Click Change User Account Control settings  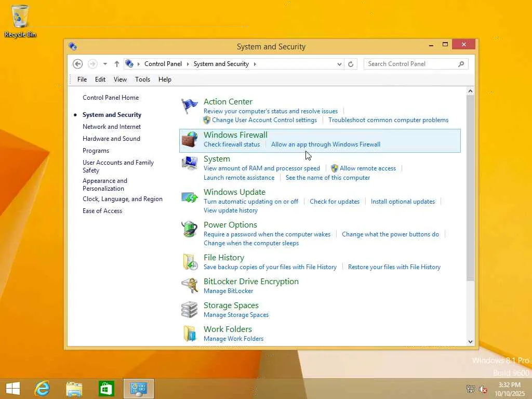point(264,120)
